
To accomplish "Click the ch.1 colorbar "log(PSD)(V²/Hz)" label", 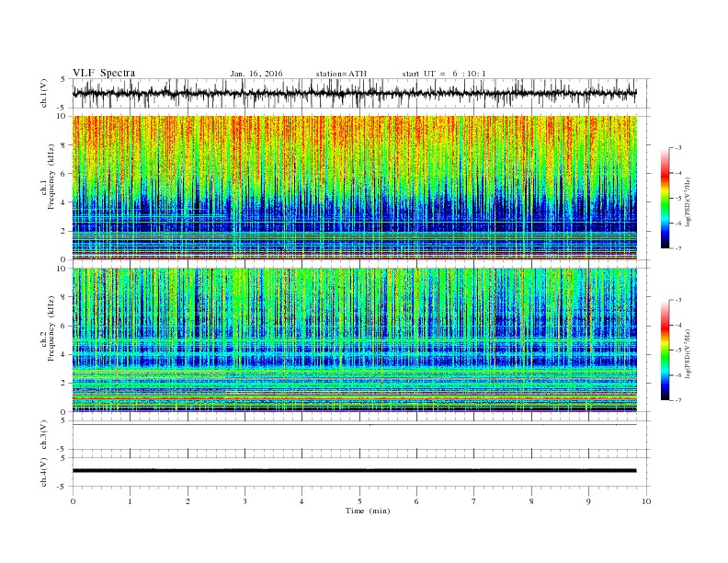I will tap(688, 202).
